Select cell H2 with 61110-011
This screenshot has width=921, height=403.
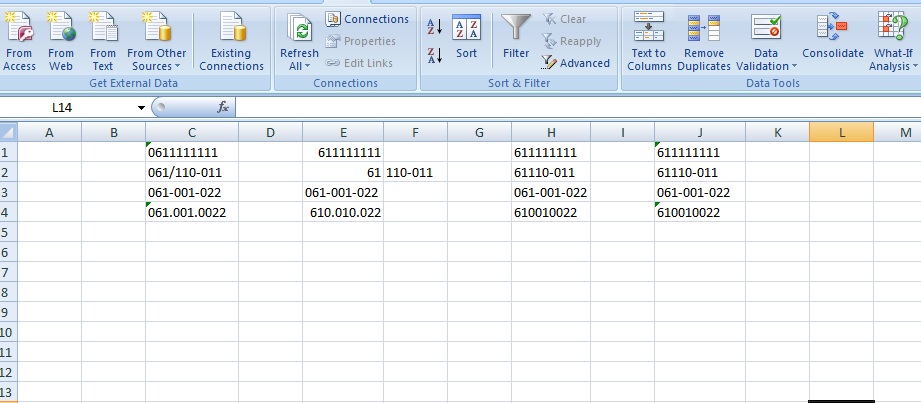[551, 172]
